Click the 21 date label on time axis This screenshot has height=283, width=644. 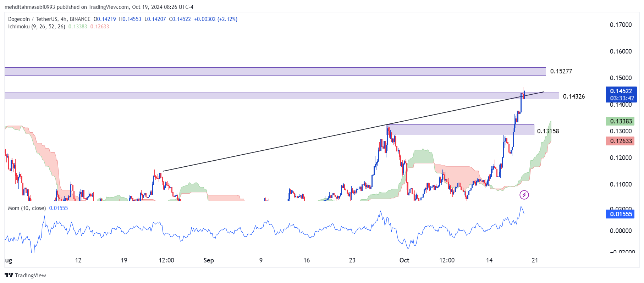pyautogui.click(x=535, y=260)
